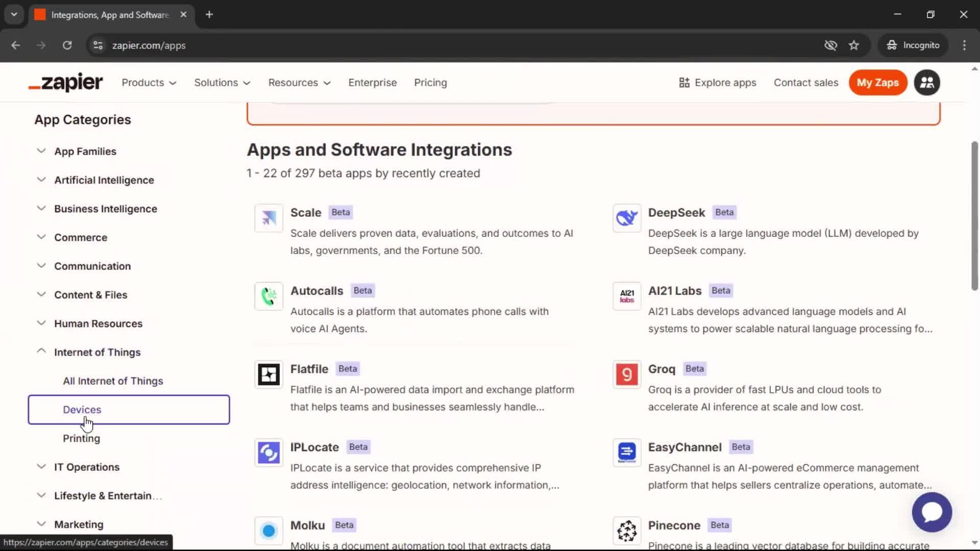Image resolution: width=980 pixels, height=551 pixels.
Task: Click the AI21 Labs logo icon
Action: pos(626,296)
